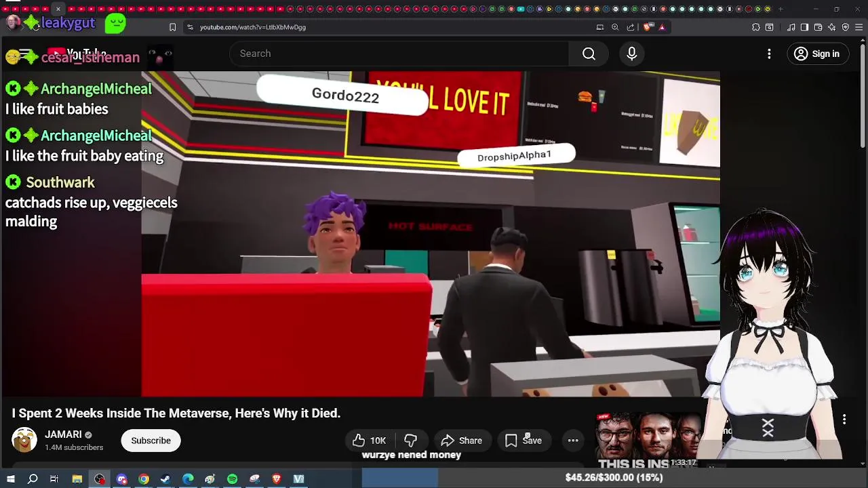Image resolution: width=868 pixels, height=488 pixels.
Task: Open Google Chrome from the taskbar
Action: click(144, 479)
